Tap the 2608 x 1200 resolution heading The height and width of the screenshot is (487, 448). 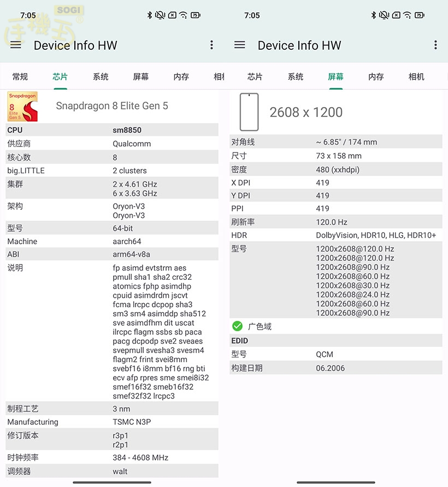click(306, 112)
